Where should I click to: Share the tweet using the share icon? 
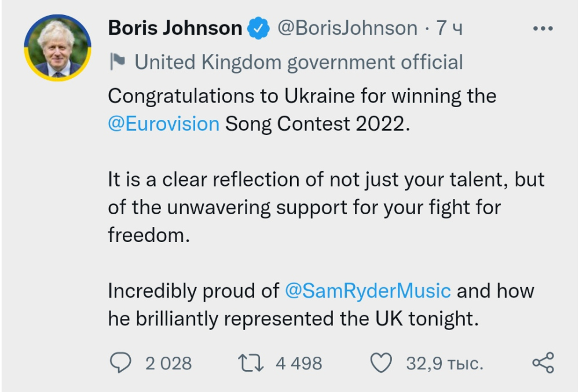[x=543, y=363]
